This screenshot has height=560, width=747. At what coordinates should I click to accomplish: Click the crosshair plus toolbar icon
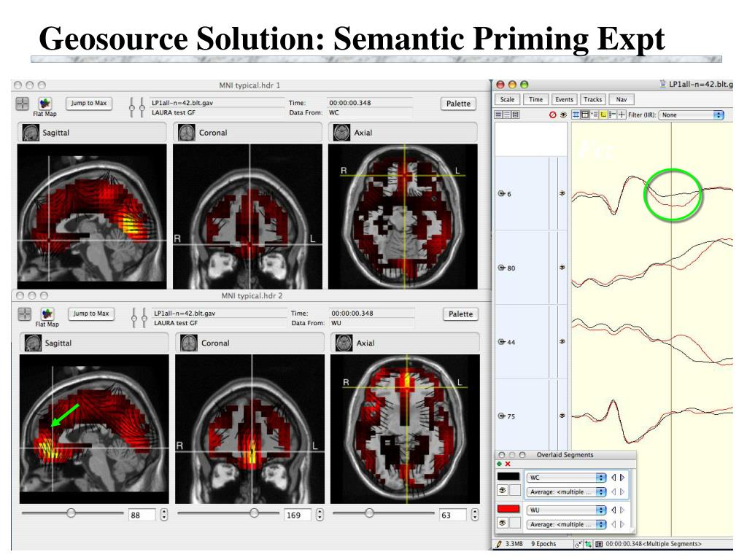[x=622, y=114]
